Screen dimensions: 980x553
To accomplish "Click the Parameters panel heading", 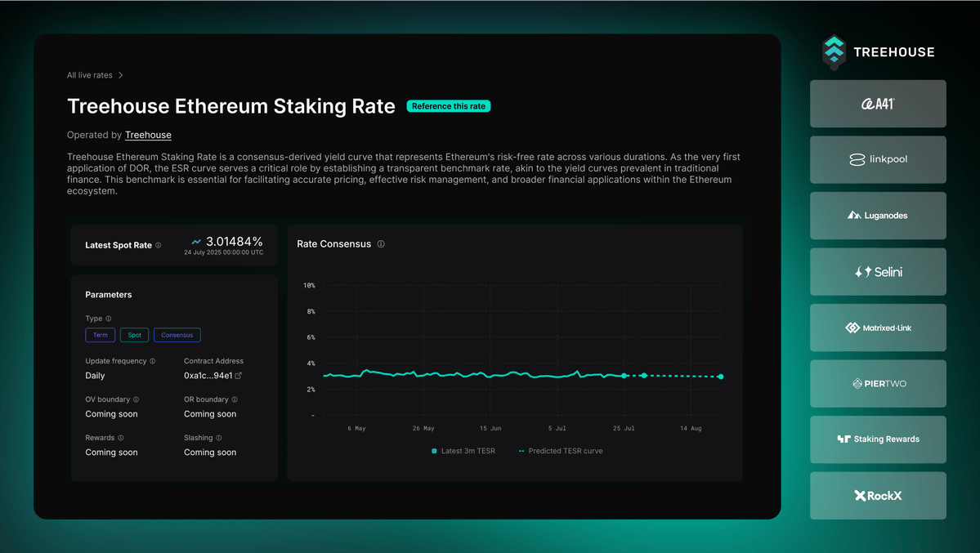I will pos(109,294).
